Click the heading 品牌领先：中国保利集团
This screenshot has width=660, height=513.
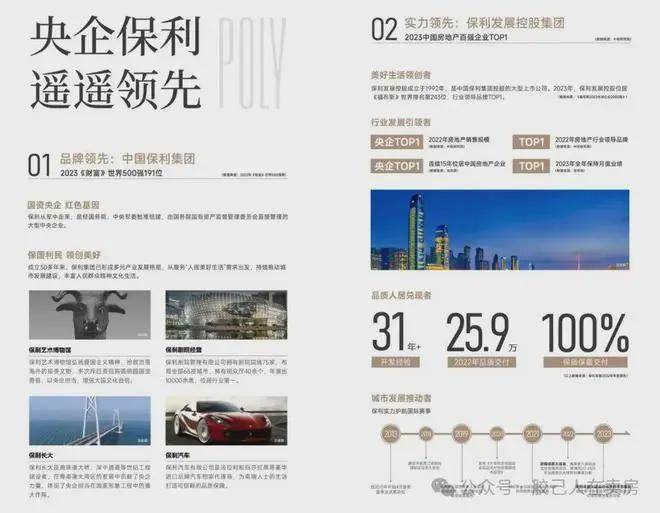click(x=128, y=159)
